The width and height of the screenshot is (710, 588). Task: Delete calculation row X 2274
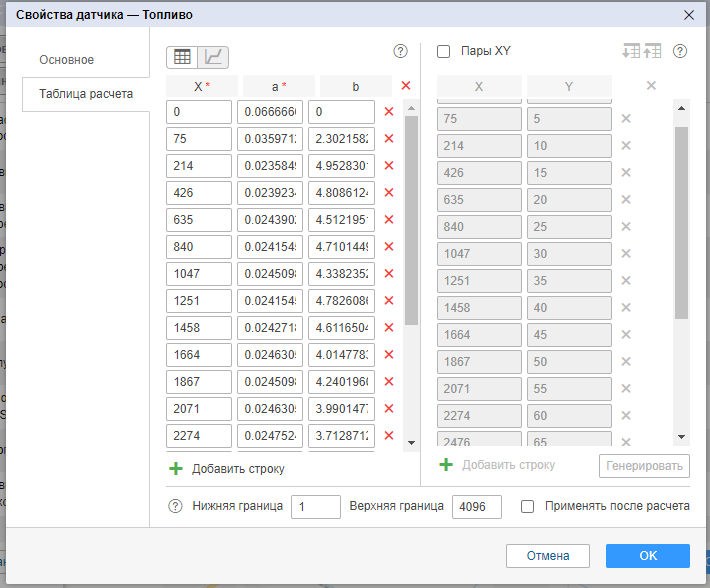pyautogui.click(x=389, y=436)
